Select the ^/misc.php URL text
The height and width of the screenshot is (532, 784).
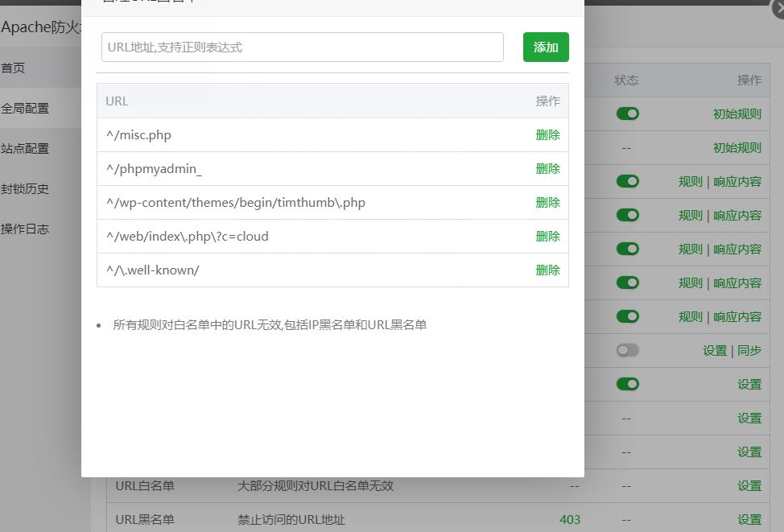click(x=138, y=135)
